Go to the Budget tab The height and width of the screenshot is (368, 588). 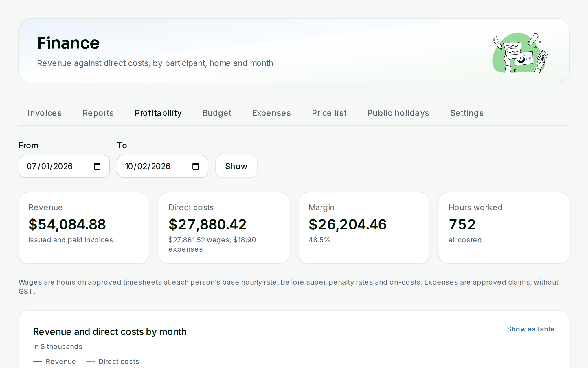[x=217, y=113]
